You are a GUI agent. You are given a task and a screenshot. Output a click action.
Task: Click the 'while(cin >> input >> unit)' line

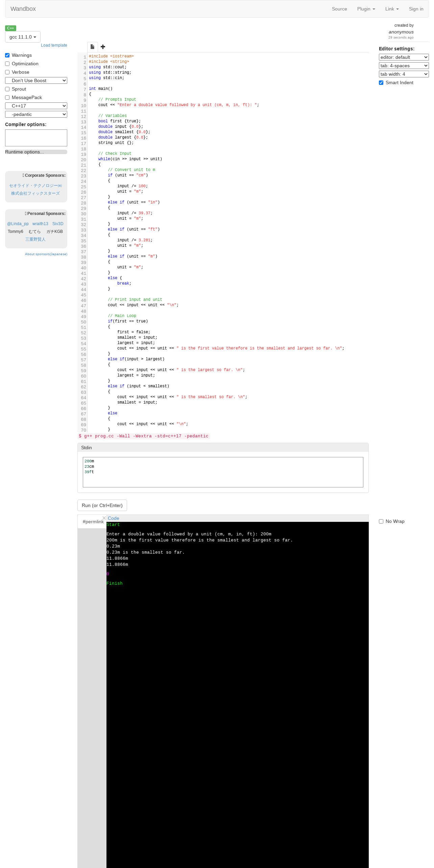point(130,159)
